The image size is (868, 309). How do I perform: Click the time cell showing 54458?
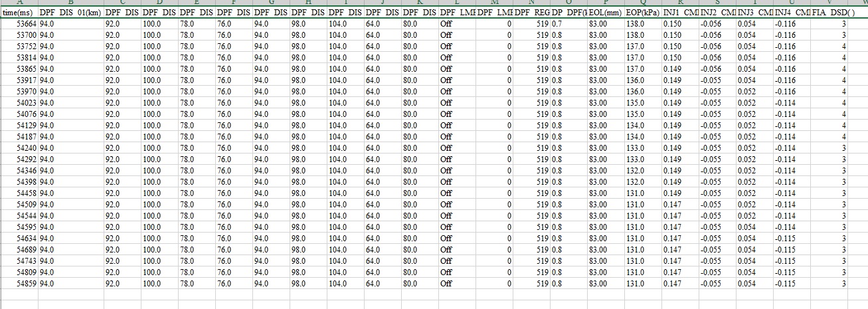19,193
